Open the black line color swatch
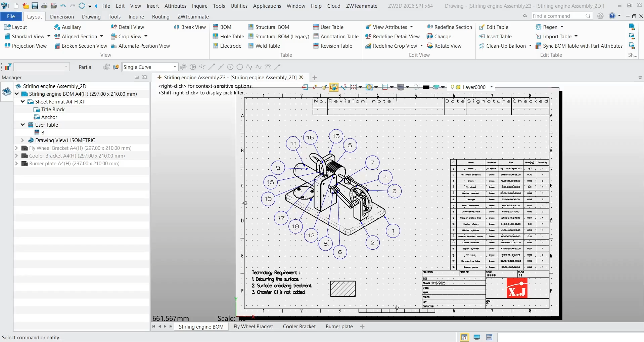The image size is (644, 342). 426,87
